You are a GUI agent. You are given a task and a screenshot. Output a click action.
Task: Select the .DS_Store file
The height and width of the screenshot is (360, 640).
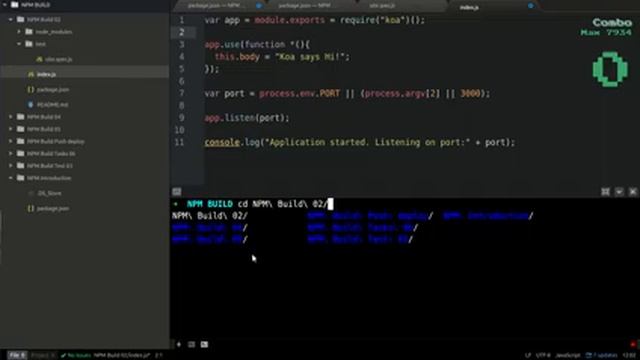[49, 193]
